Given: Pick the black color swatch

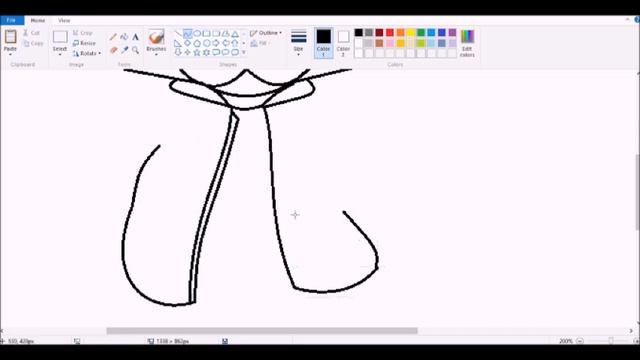Looking at the screenshot, I should point(359,33).
